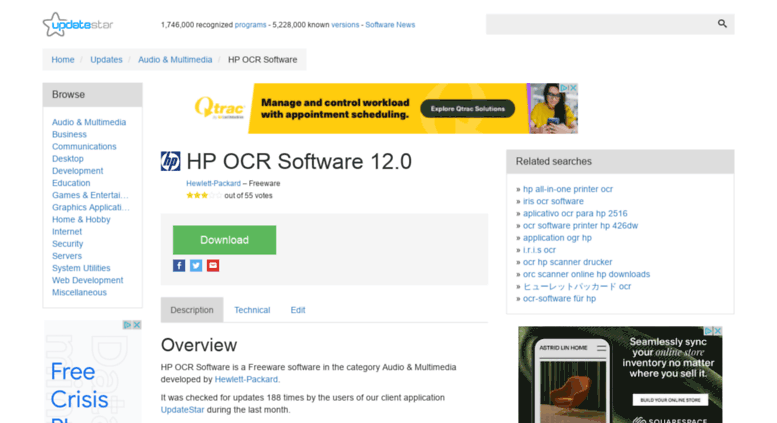
Task: Browse Communications category
Action: pos(84,147)
